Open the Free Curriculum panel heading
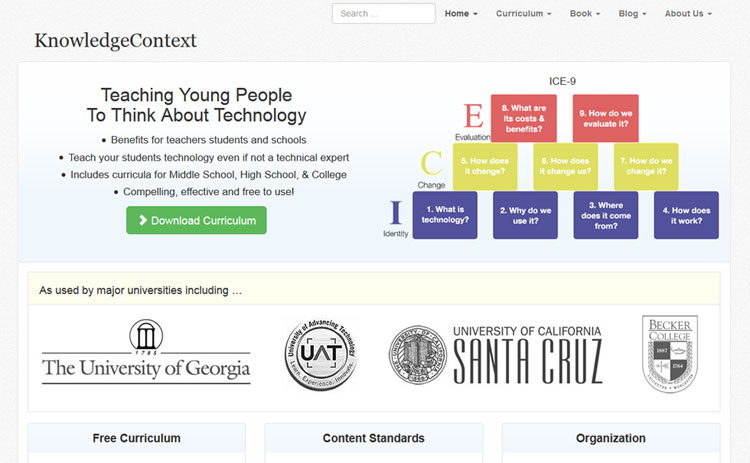Viewport: 750px width, 463px height. pyautogui.click(x=137, y=438)
